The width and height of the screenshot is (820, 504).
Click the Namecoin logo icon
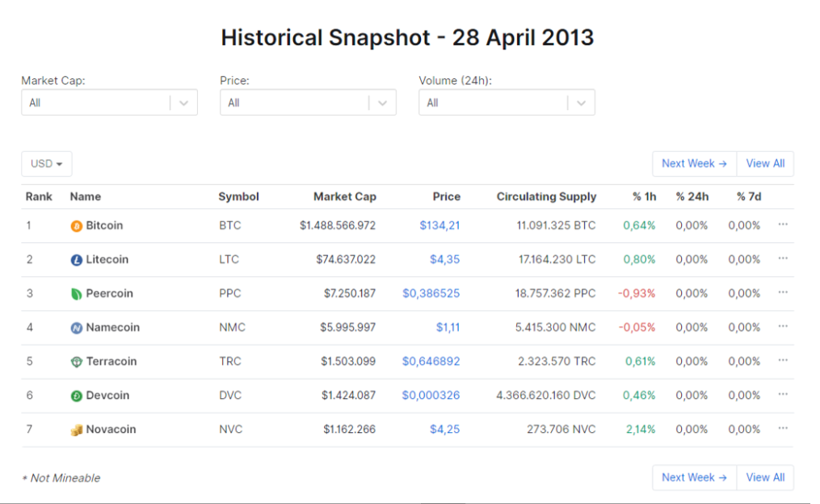point(77,328)
